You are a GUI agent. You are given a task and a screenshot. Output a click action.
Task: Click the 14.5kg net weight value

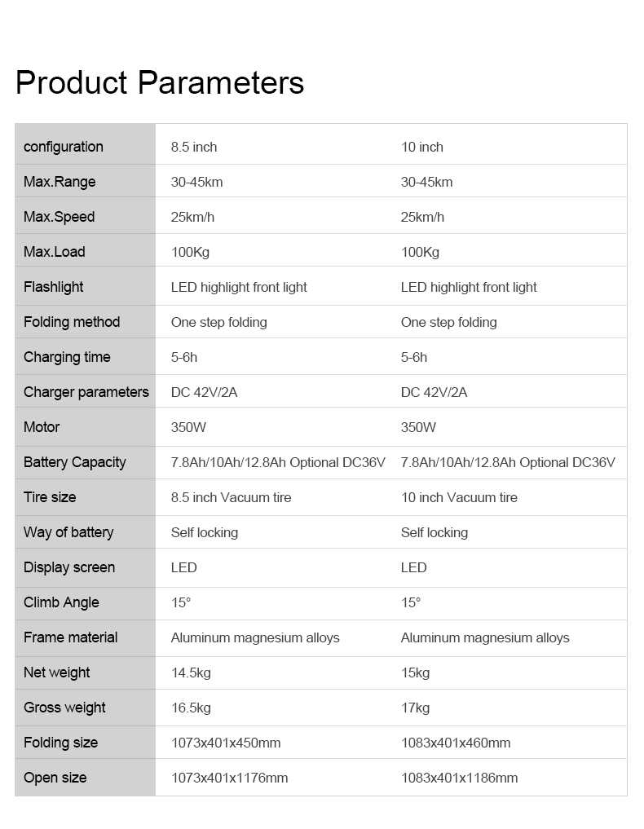[x=191, y=672]
